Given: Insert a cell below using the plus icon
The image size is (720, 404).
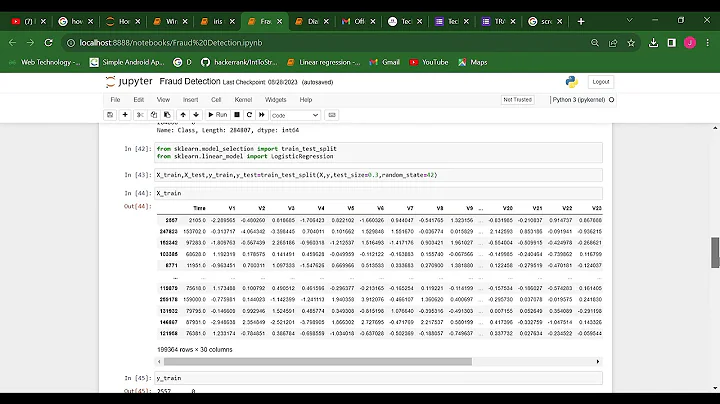Looking at the screenshot, I should pyautogui.click(x=125, y=115).
